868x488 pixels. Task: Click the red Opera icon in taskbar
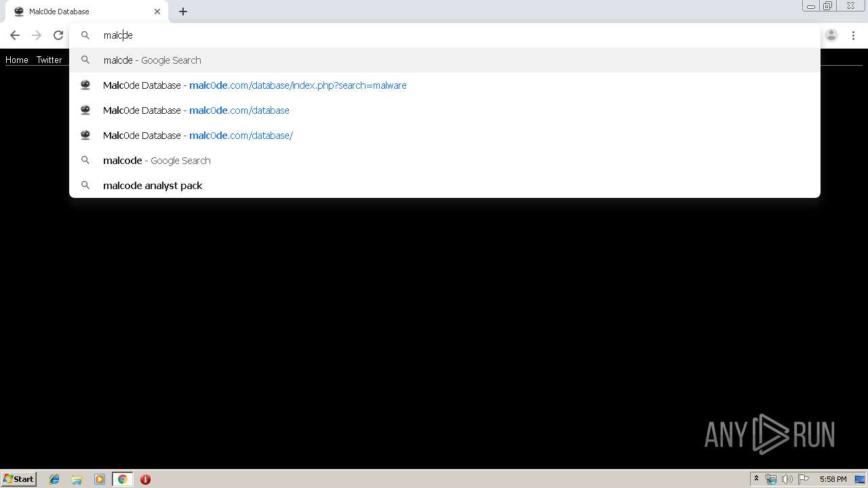145,479
